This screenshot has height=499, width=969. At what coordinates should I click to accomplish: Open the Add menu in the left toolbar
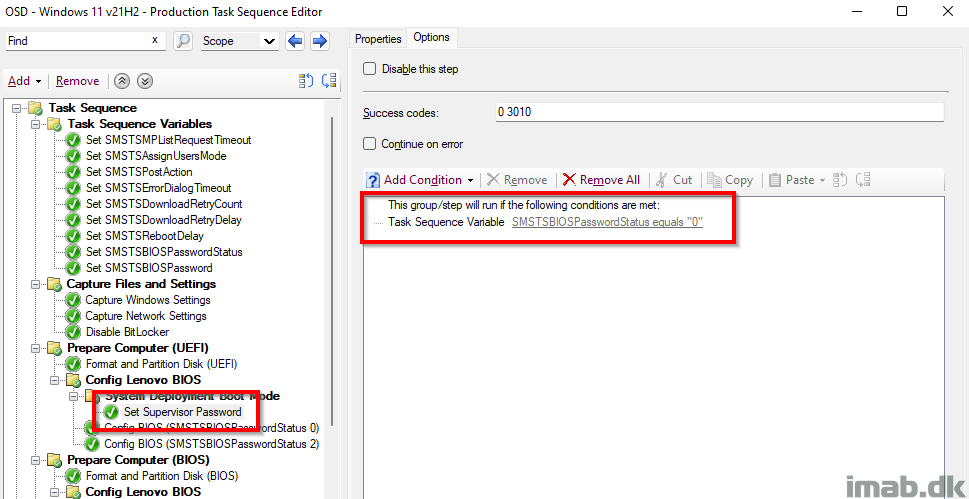(24, 81)
